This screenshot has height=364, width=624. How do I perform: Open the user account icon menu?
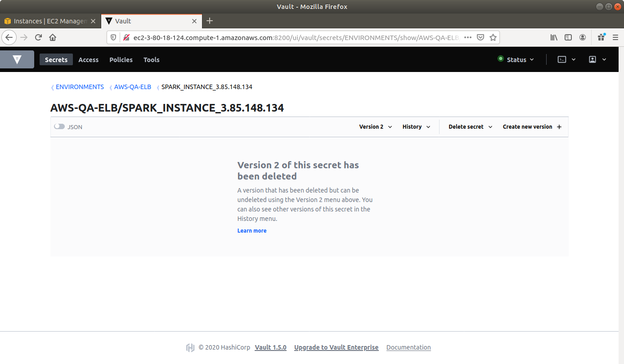593,59
